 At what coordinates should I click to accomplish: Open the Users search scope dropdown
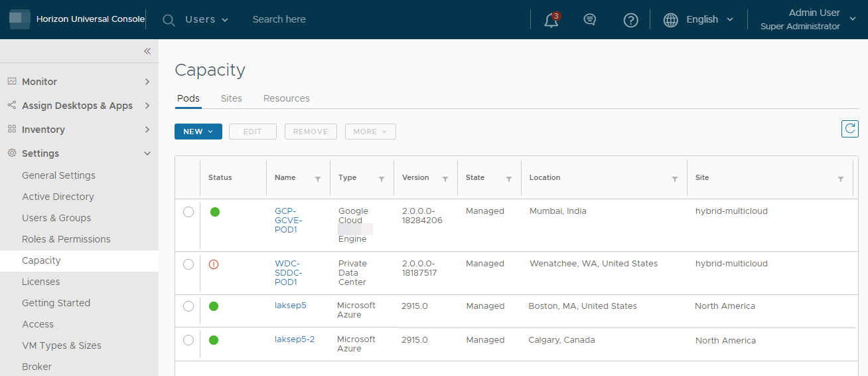[x=206, y=19]
